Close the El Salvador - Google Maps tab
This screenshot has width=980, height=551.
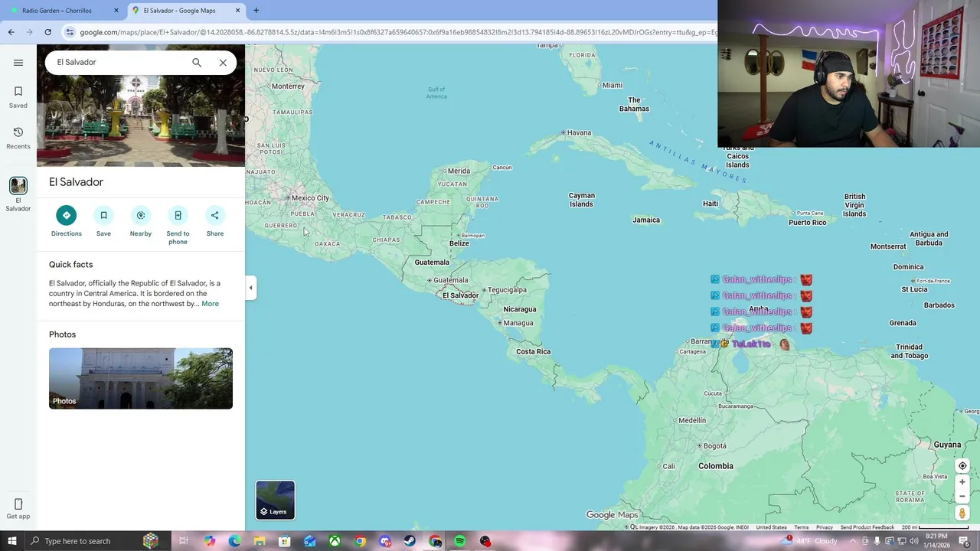pyautogui.click(x=238, y=11)
